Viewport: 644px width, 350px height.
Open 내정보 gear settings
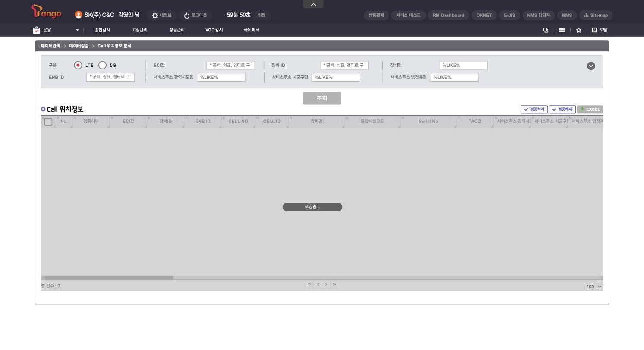coord(161,15)
